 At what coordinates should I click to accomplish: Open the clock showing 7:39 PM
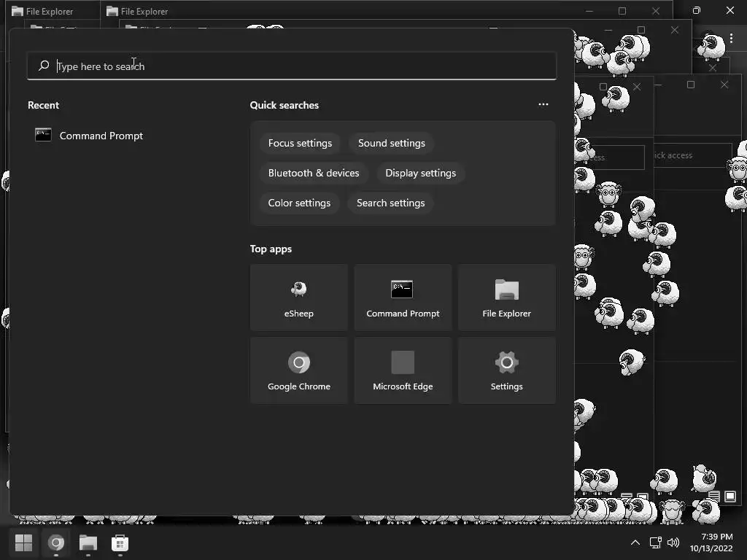point(712,542)
